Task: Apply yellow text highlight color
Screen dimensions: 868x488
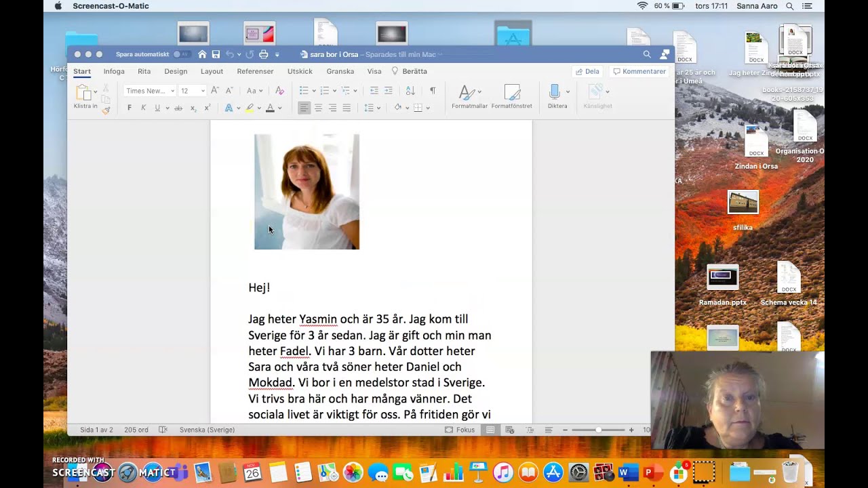Action: point(250,108)
